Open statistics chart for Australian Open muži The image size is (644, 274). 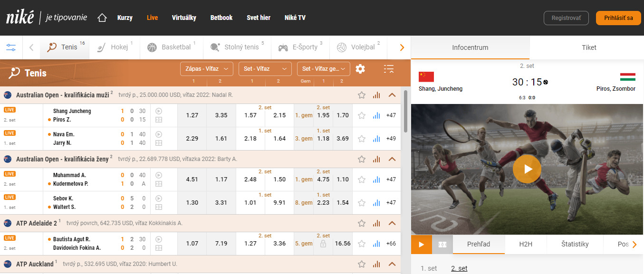point(376,95)
